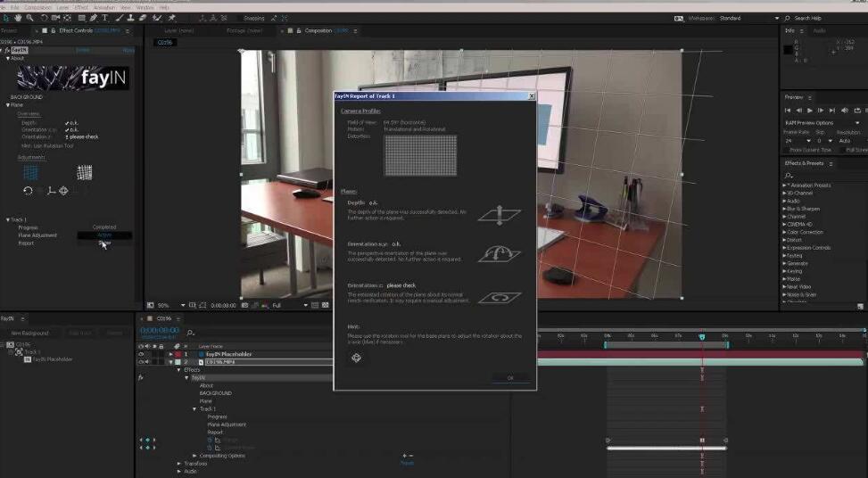
Task: Switch to the Audio panel tab
Action: 819,31
